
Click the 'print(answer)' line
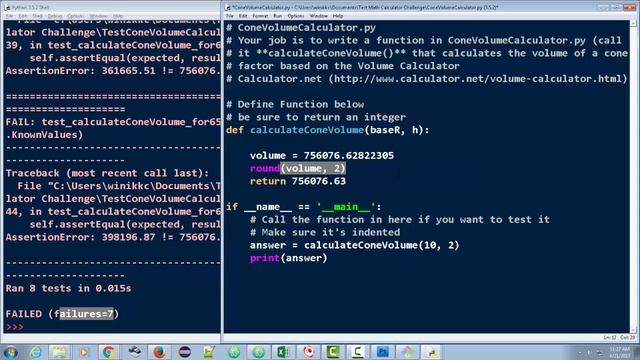(289, 258)
